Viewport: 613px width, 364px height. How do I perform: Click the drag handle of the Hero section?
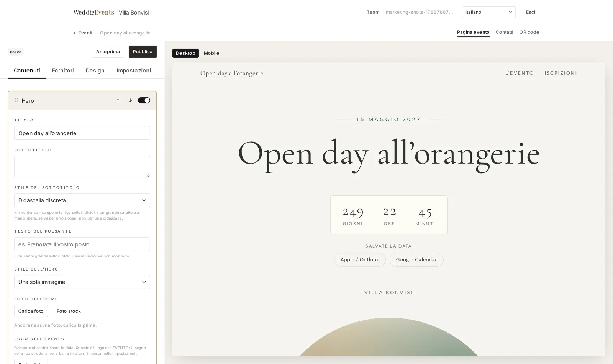[16, 100]
